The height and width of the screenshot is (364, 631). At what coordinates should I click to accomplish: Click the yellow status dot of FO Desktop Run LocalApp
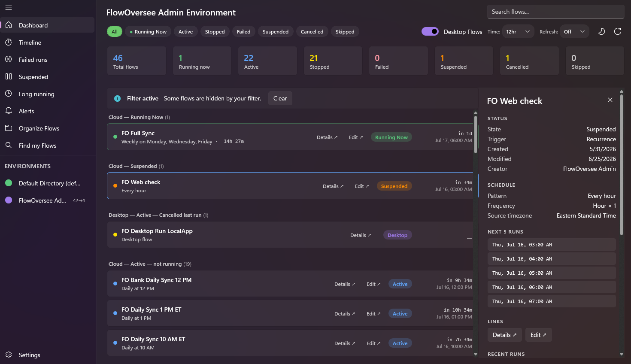115,234
